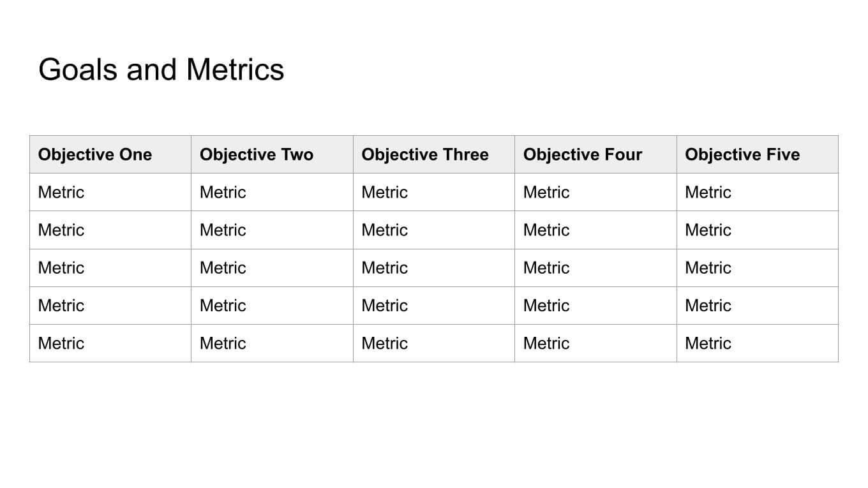Click first Metric cell under Objective Four
868x488 pixels.
tap(595, 192)
